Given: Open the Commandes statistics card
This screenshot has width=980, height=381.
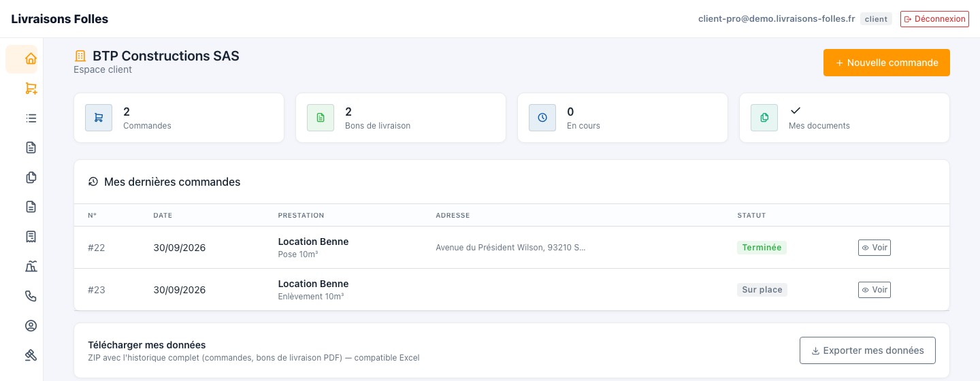Looking at the screenshot, I should tap(179, 118).
